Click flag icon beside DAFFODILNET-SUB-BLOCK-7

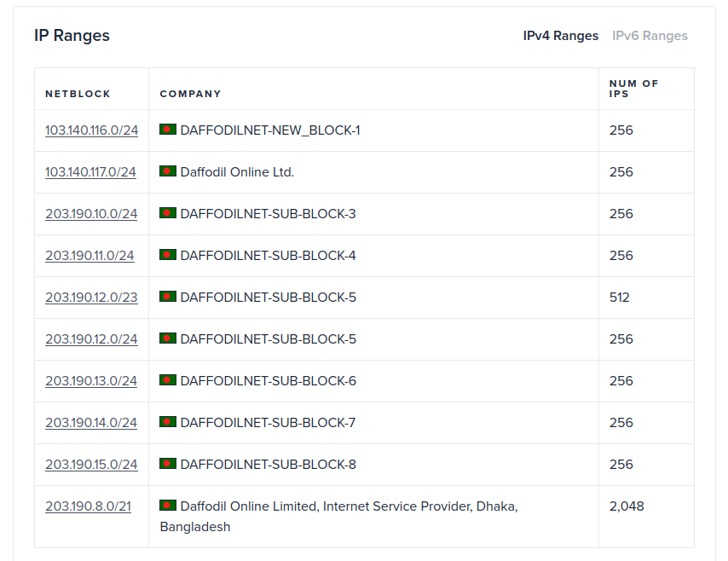(168, 422)
